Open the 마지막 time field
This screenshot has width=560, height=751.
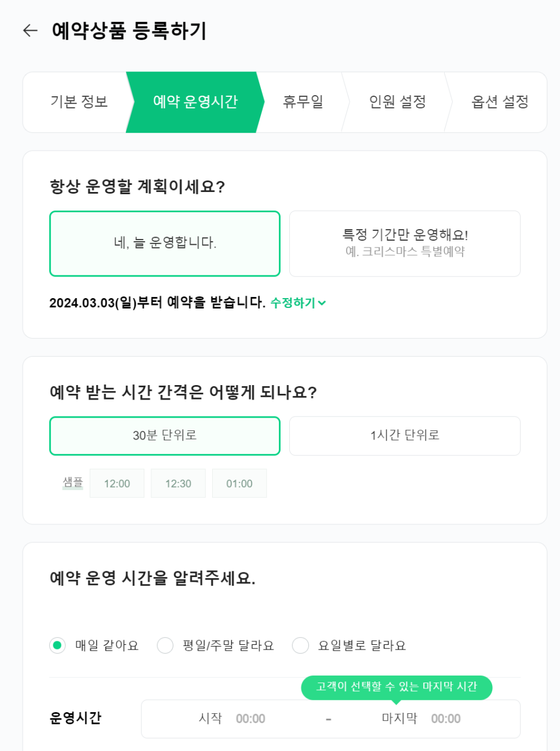pyautogui.click(x=445, y=719)
